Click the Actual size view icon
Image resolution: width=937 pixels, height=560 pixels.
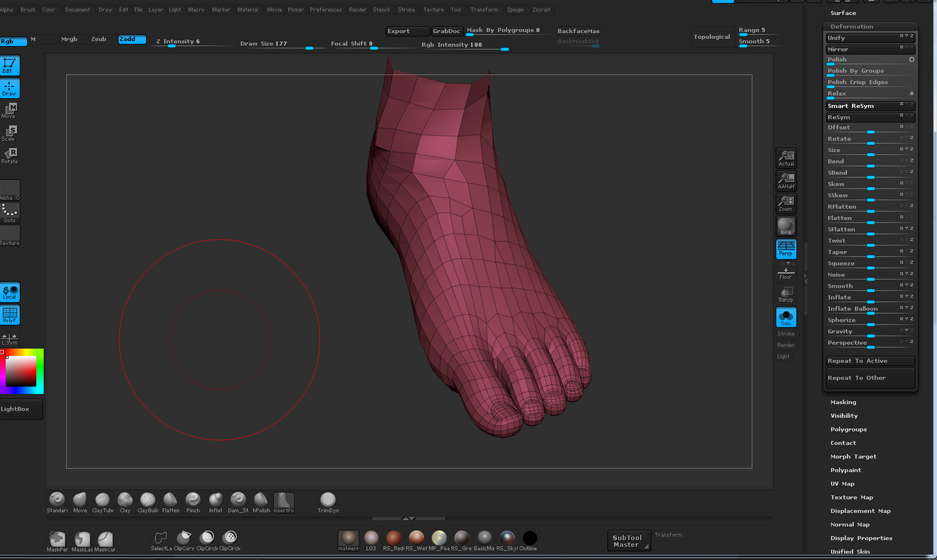click(x=786, y=158)
